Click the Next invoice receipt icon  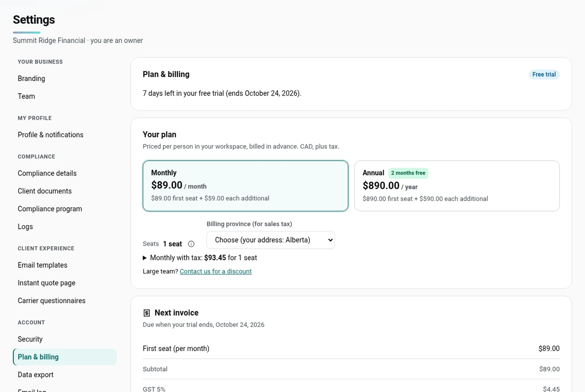pyautogui.click(x=147, y=313)
